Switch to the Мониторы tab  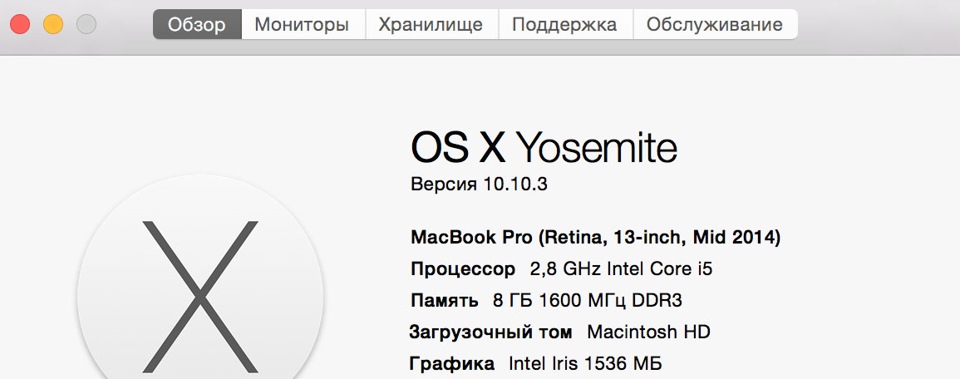pos(302,24)
